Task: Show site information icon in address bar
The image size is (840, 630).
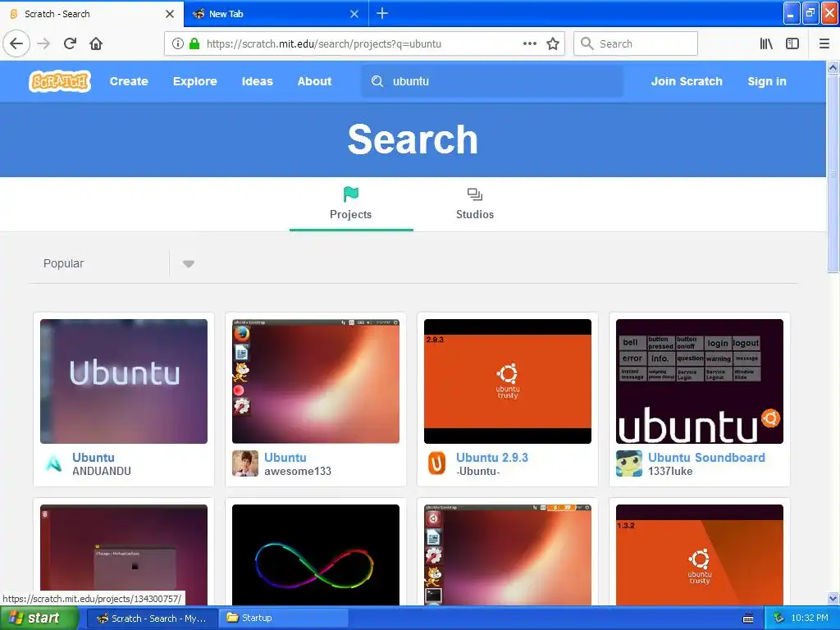Action: click(x=177, y=44)
